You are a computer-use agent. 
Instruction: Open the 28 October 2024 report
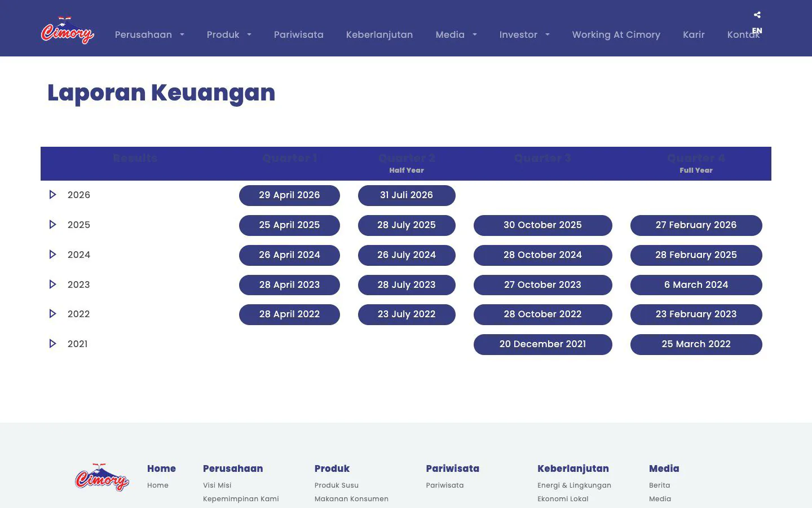tap(542, 255)
